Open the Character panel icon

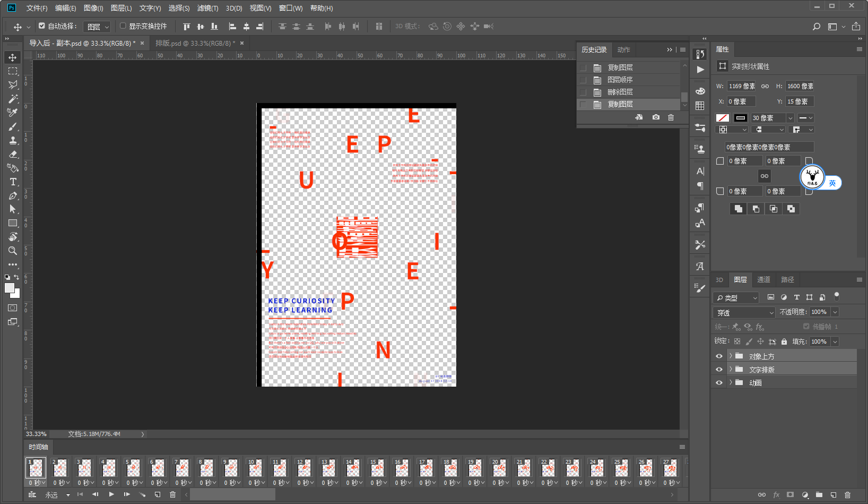point(700,171)
